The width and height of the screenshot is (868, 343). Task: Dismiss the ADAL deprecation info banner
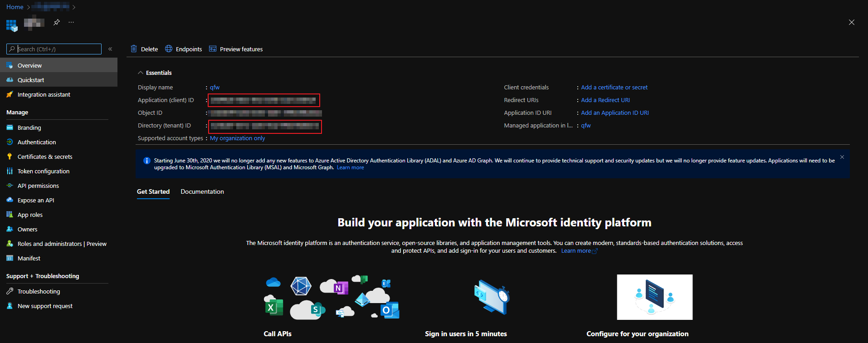[842, 157]
